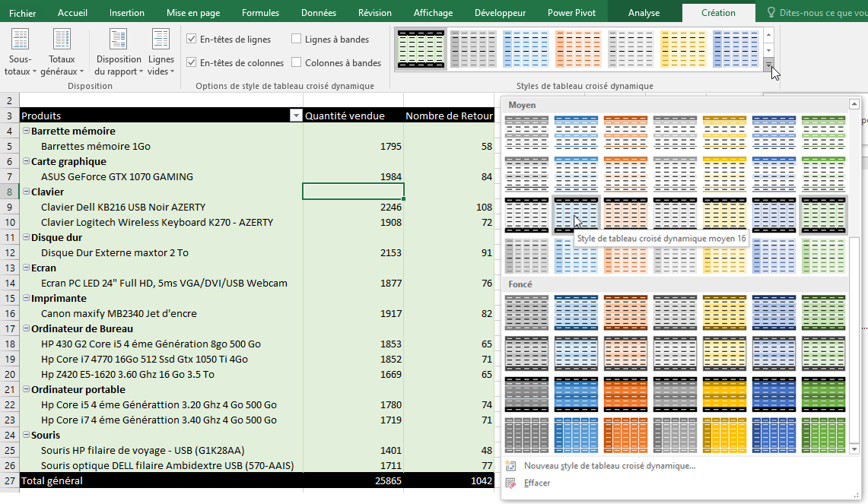Select first black-gray Moyen style thumbnail
Viewport: 868px width, 504px height.
(526, 133)
